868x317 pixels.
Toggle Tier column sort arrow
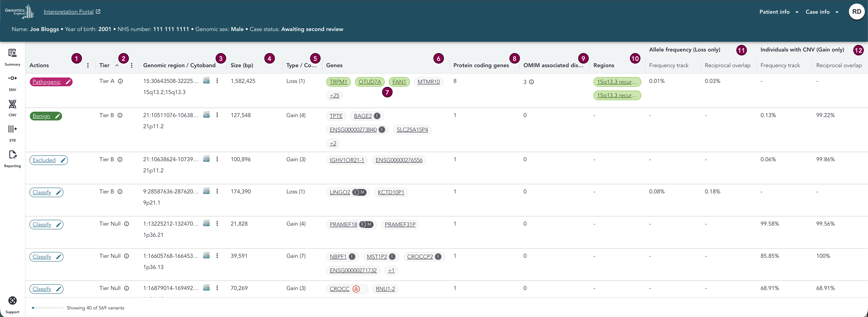pyautogui.click(x=117, y=65)
